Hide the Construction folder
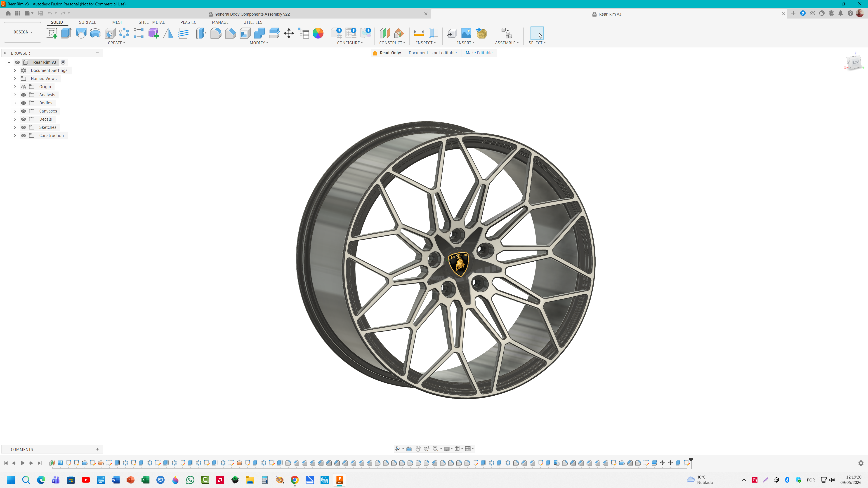The height and width of the screenshot is (488, 868). [23, 135]
